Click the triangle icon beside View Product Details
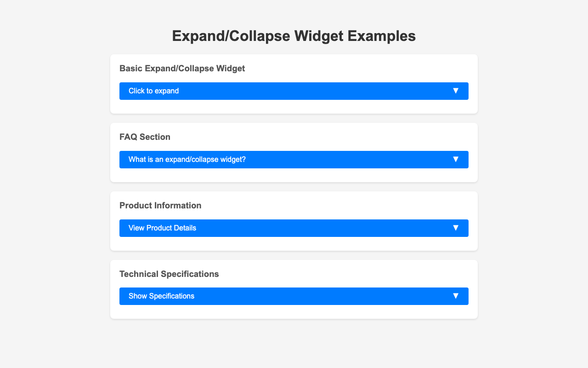This screenshot has height=368, width=588. 456,228
